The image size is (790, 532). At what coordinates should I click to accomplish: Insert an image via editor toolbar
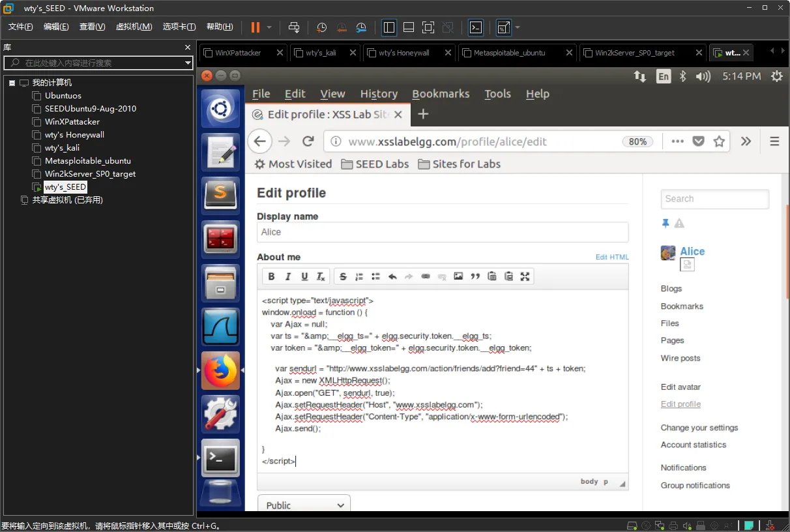point(458,276)
